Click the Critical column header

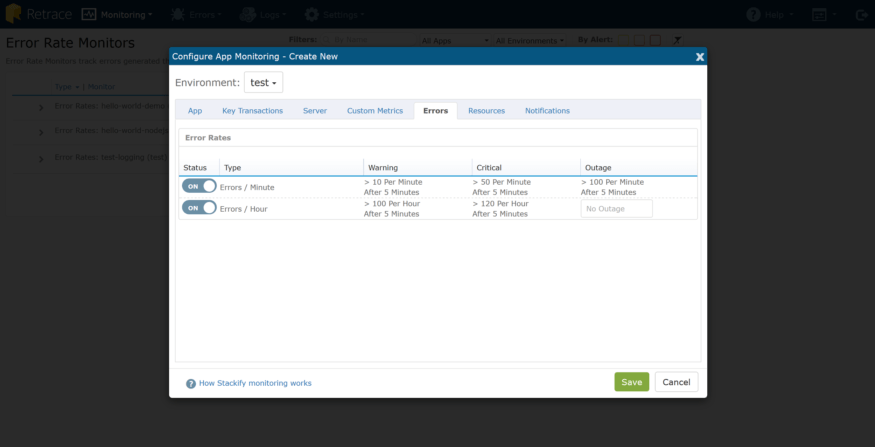point(489,167)
